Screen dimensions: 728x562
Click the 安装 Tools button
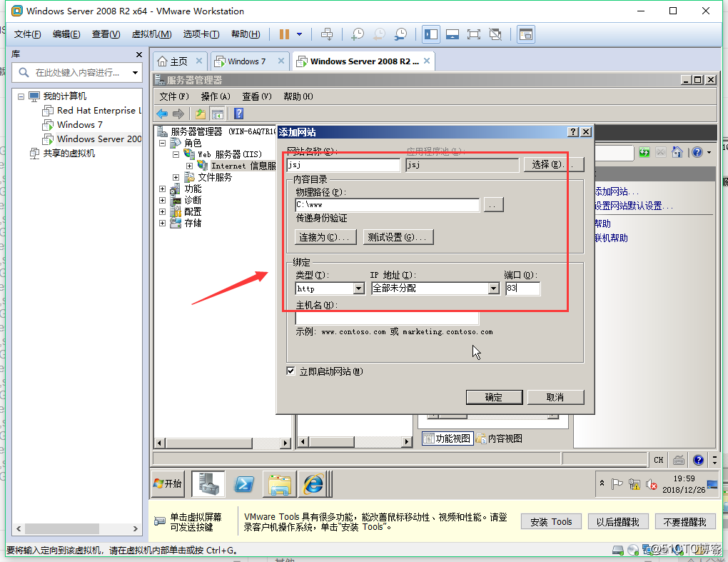click(x=551, y=522)
